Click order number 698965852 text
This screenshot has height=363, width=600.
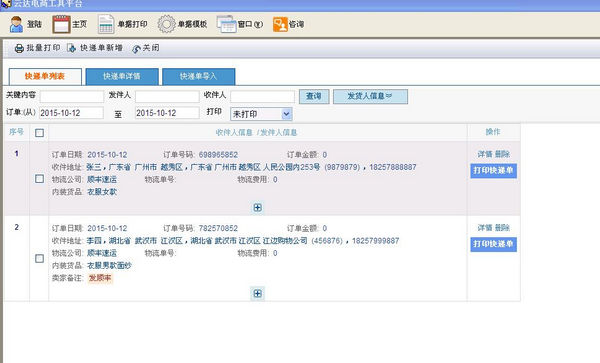pos(218,155)
